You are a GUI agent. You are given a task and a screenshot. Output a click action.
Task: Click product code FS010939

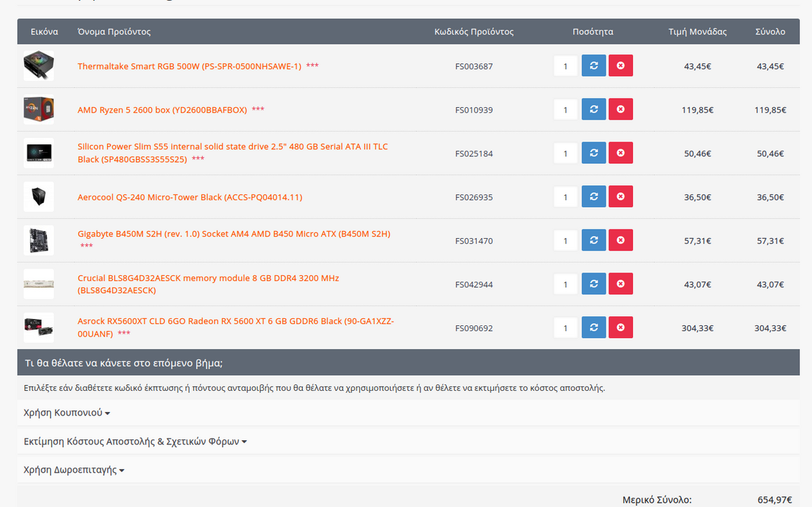click(x=474, y=110)
